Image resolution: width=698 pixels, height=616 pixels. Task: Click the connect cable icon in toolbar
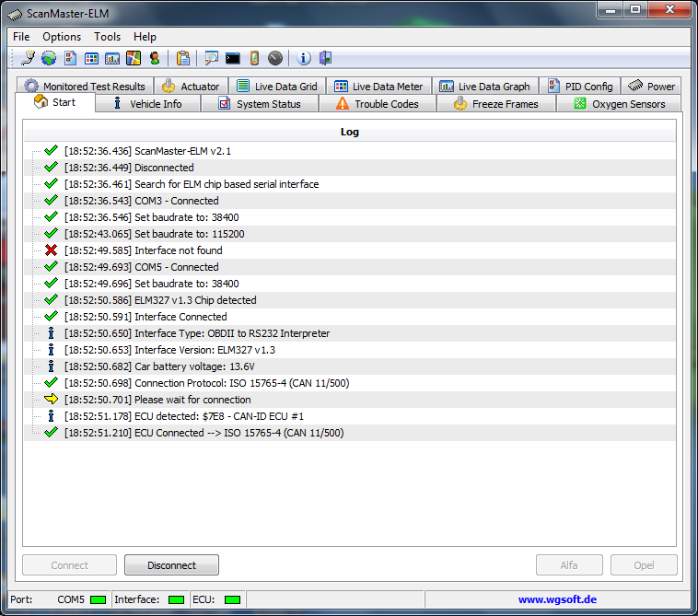point(28,58)
